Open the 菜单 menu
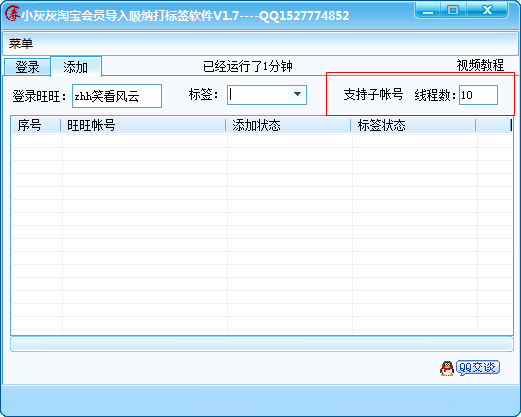521x417 pixels. tap(21, 43)
